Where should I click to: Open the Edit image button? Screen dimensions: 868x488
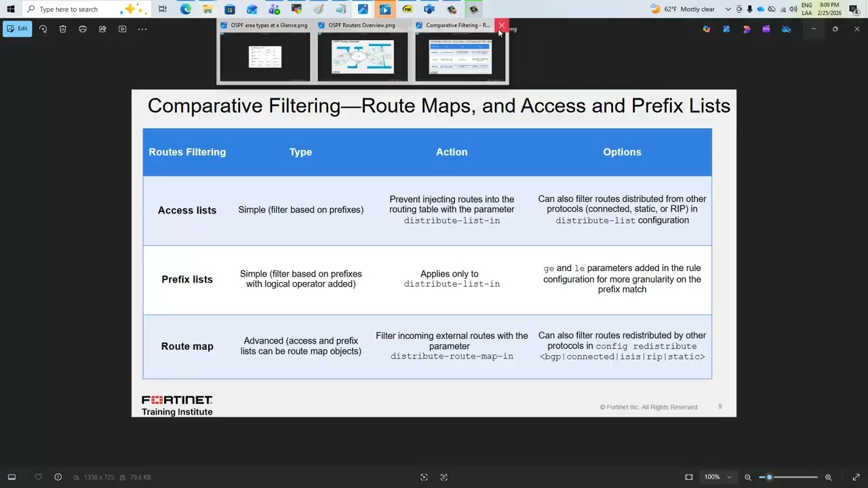click(17, 29)
